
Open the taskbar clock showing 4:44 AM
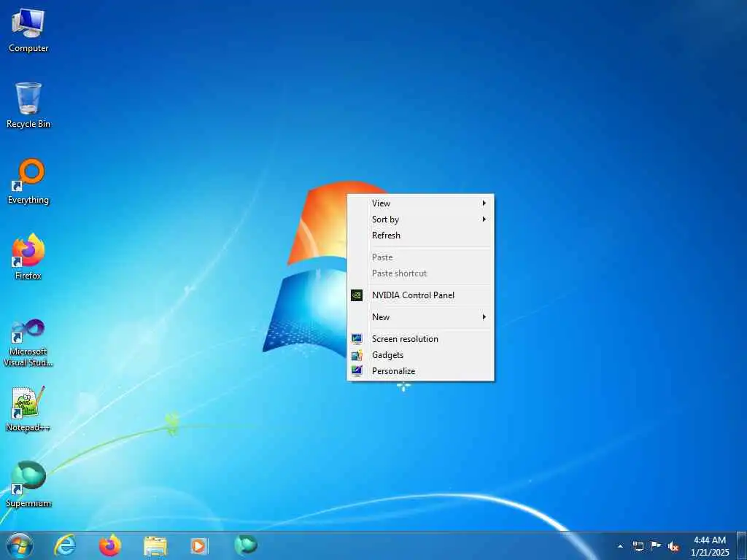click(710, 546)
